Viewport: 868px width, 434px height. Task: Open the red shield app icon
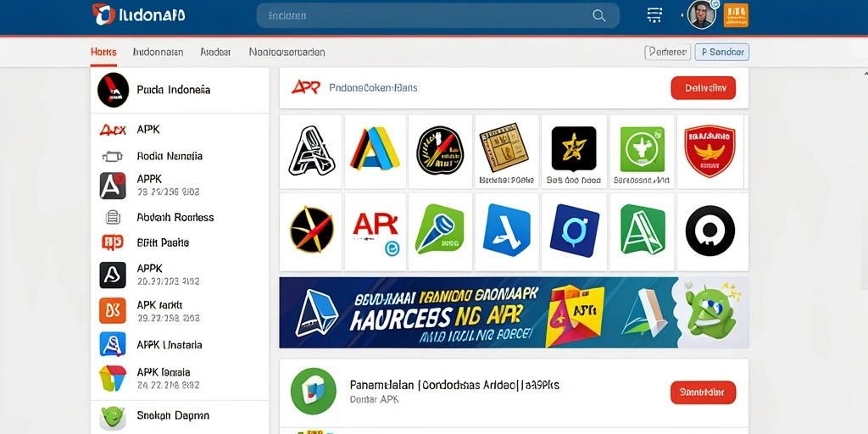pos(709,151)
